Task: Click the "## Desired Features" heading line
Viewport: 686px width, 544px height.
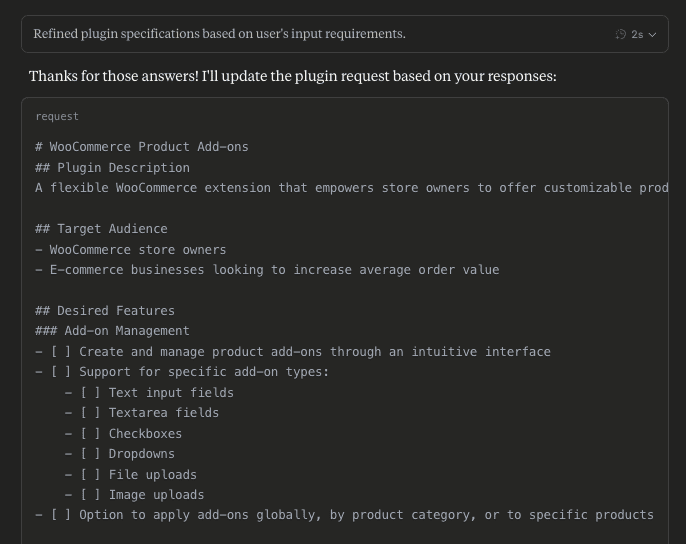Action: pyautogui.click(x=105, y=311)
